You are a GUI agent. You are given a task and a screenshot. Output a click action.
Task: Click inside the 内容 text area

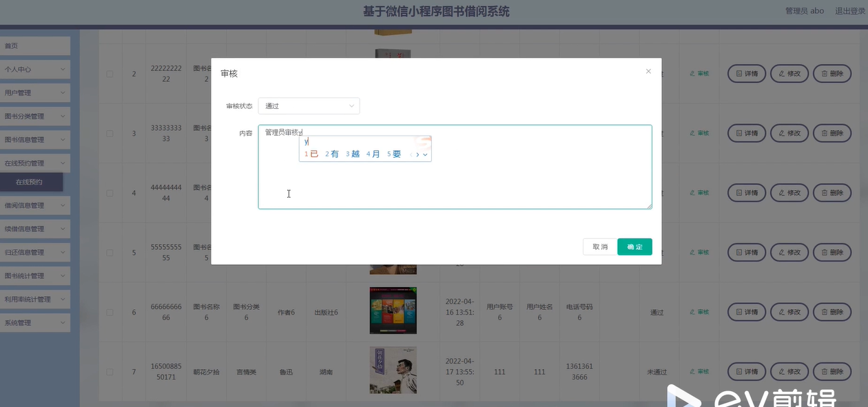(x=455, y=167)
